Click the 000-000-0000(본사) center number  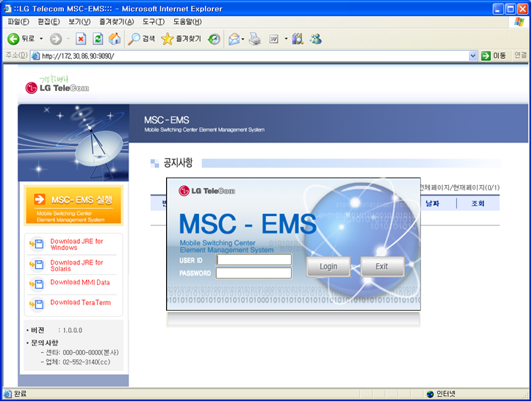tap(90, 353)
